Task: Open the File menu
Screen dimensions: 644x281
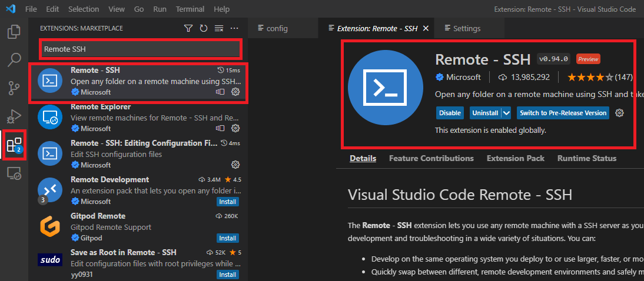Action: (31, 9)
